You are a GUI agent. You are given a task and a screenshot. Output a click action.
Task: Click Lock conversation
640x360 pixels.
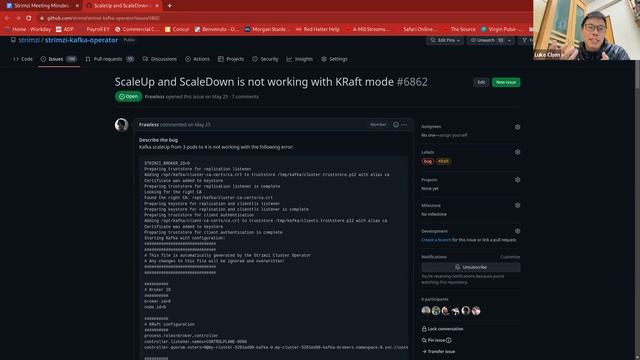point(442,329)
